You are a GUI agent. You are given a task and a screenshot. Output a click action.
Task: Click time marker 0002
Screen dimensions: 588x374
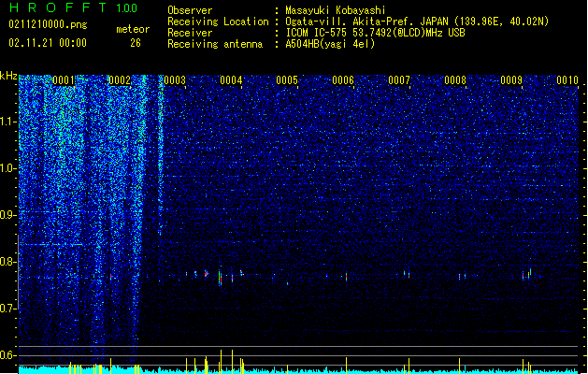point(120,80)
